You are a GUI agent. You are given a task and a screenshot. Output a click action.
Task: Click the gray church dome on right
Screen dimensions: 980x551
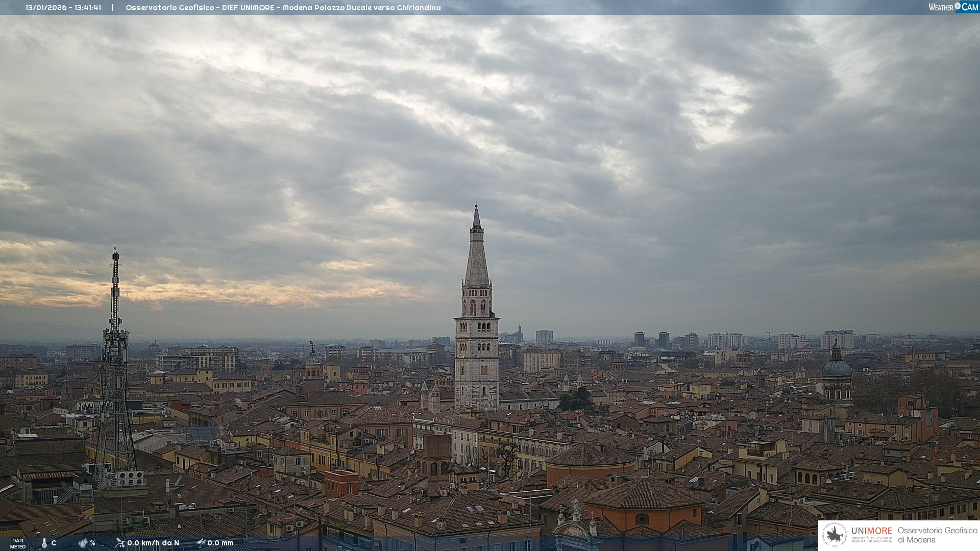[x=837, y=367]
